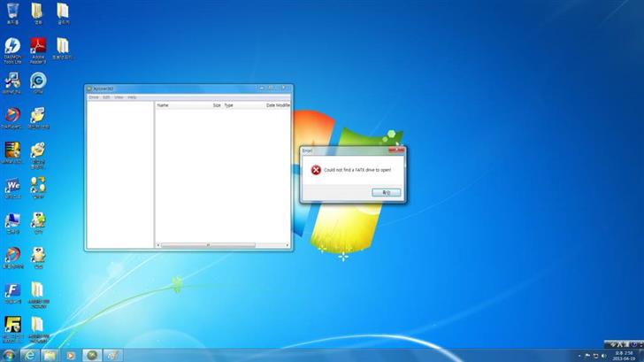Open the View menu in Xplorer360
This screenshot has width=644, height=362.
(x=119, y=97)
